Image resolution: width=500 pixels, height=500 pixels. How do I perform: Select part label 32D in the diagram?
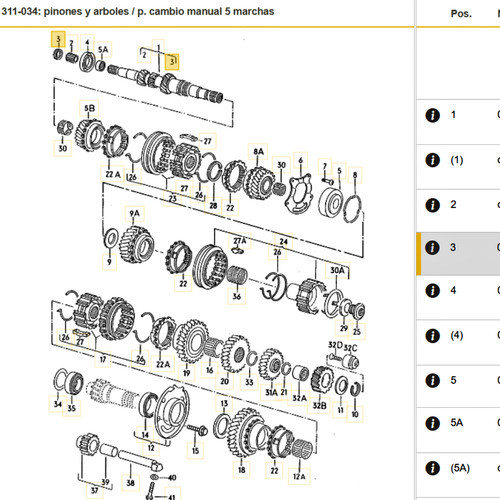(335, 345)
